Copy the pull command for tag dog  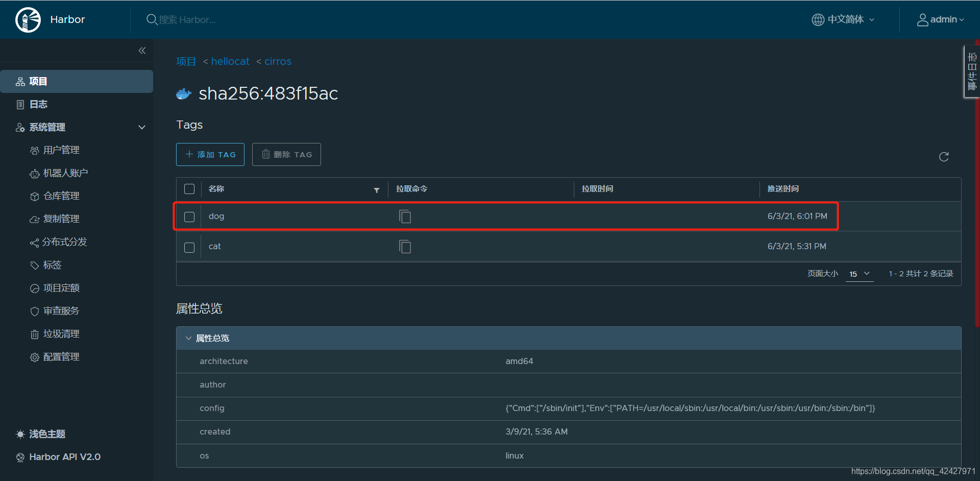point(405,217)
